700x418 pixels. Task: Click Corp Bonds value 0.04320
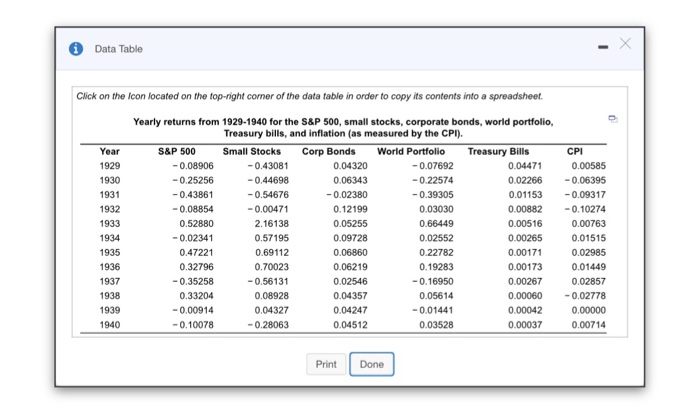pos(350,166)
